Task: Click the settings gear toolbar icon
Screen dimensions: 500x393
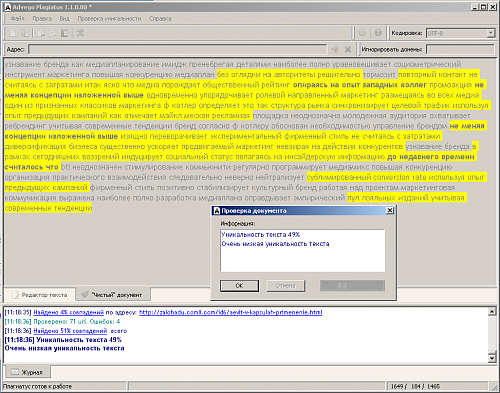Action: (x=362, y=33)
